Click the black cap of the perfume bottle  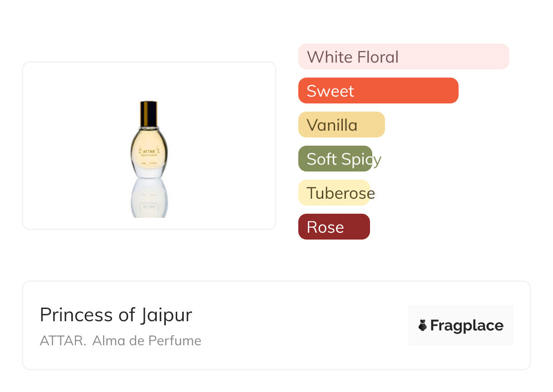(x=148, y=109)
